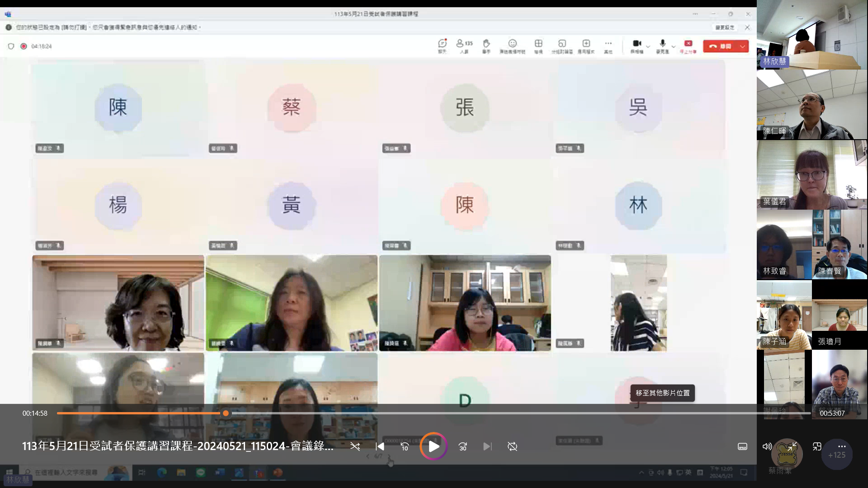Exit full screen with the shrink arrows
The height and width of the screenshot is (488, 868).
click(792, 446)
